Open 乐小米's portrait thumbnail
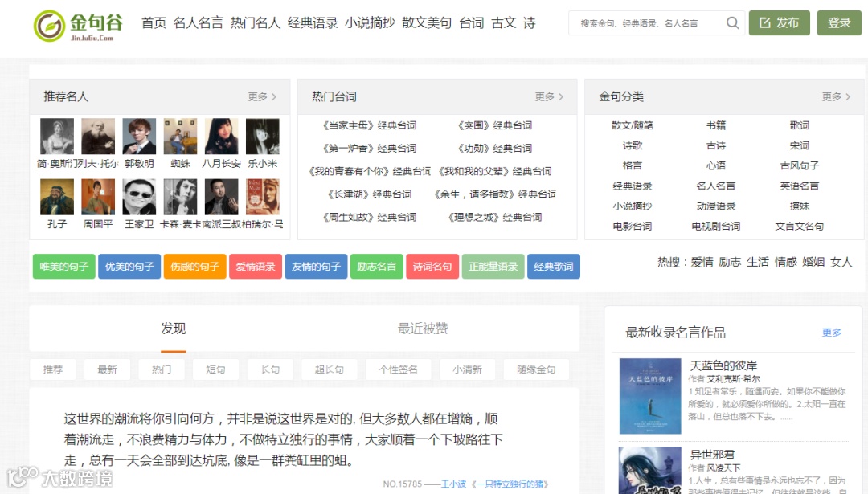Image resolution: width=868 pixels, height=494 pixels. (262, 136)
